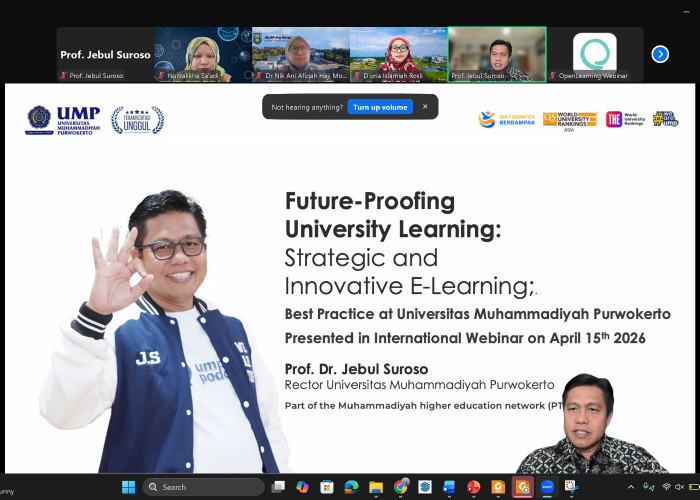Click muted mic icon on OpenLearning Webinar tile
This screenshot has width=700, height=500.
[x=553, y=76]
